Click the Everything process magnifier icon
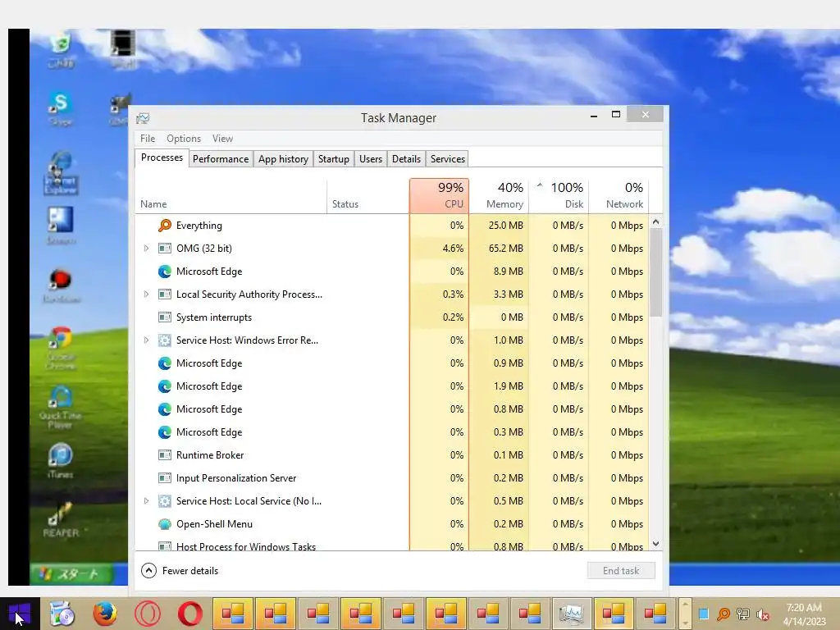Screen dimensions: 840x630 tap(164, 226)
